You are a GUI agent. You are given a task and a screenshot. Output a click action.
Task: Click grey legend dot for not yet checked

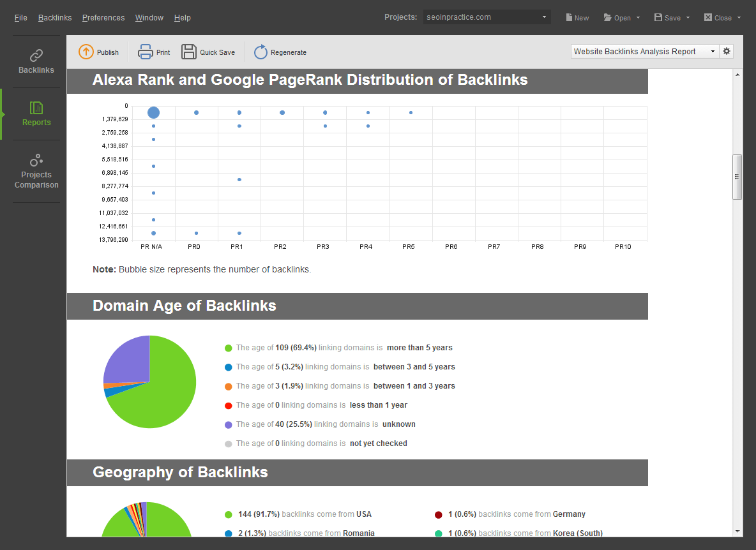click(x=229, y=444)
